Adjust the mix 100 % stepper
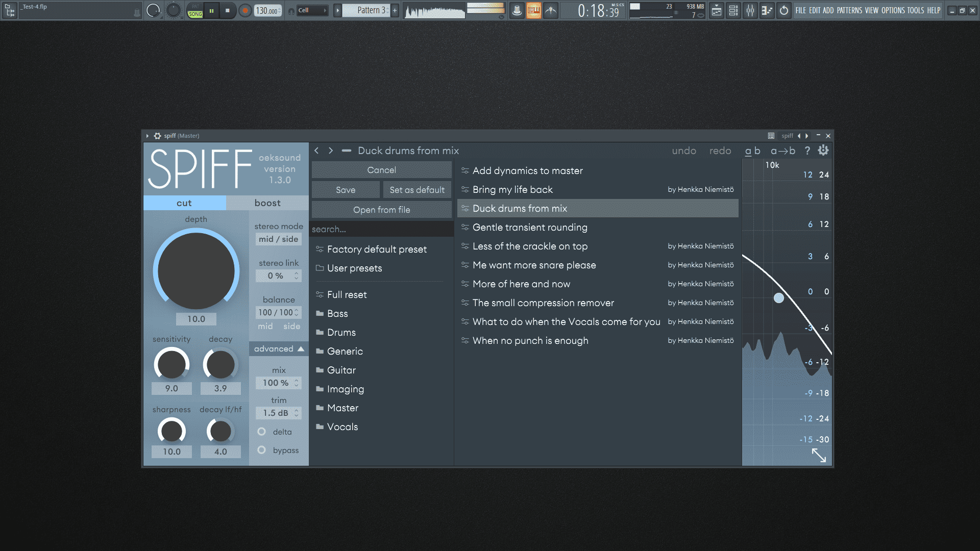Viewport: 980px width, 551px height. (279, 383)
